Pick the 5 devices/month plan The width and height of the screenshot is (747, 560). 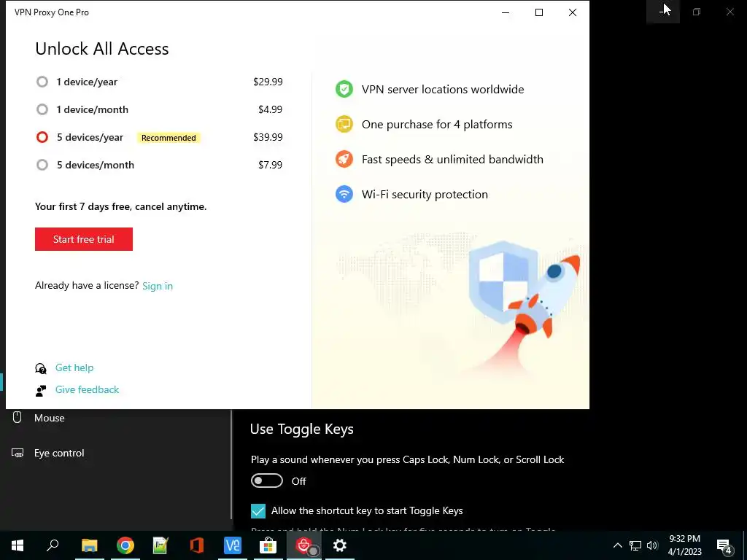[x=42, y=165]
